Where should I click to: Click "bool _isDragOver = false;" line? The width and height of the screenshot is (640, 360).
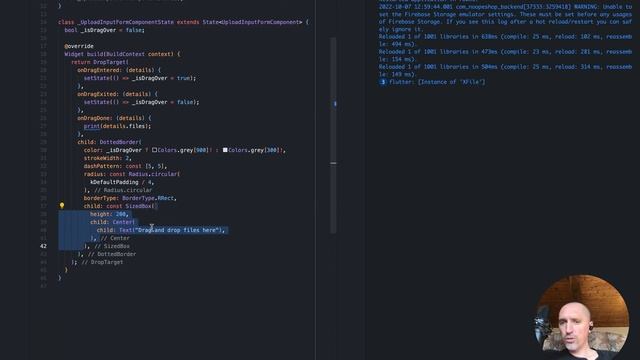tap(104, 30)
